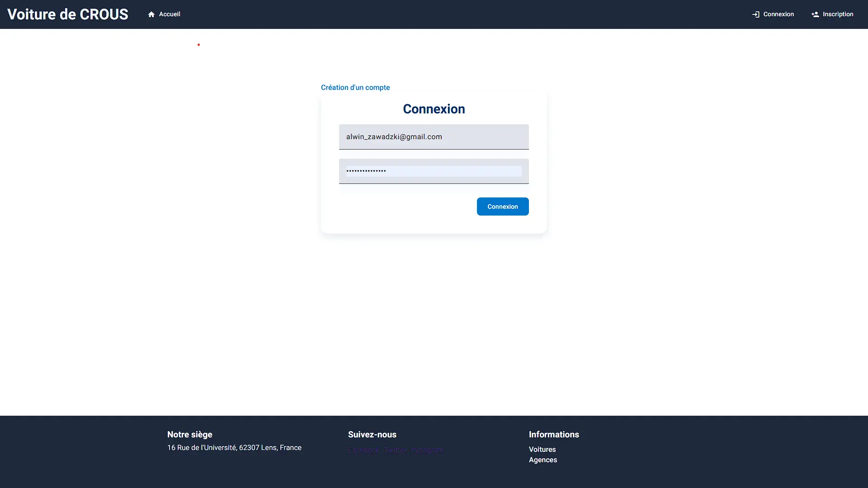Go to Agences under Informations
This screenshot has width=868, height=488.
click(542, 460)
